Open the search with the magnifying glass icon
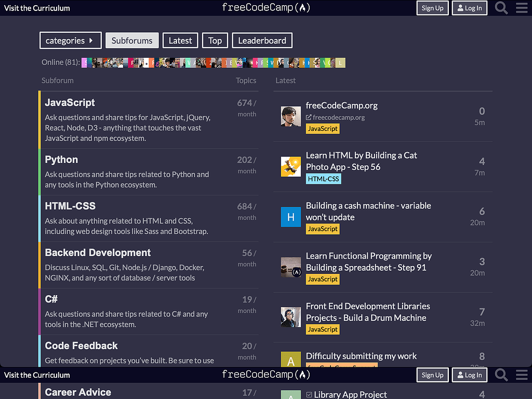Screen dimensions: 532x399 pyautogui.click(x=500, y=8)
